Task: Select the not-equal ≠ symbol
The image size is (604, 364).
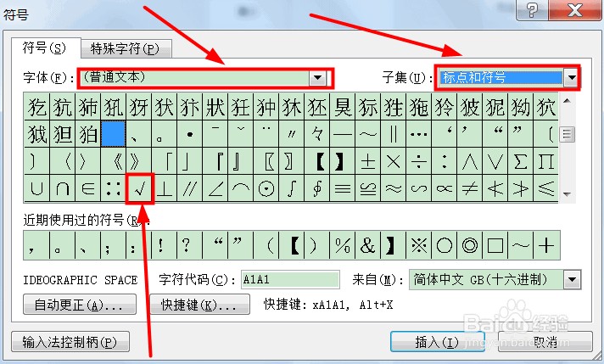Action: point(470,188)
